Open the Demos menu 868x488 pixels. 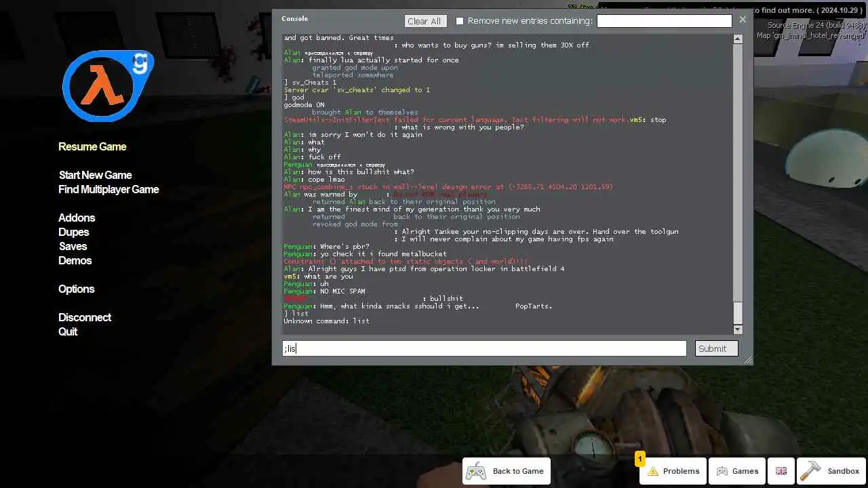(75, 260)
